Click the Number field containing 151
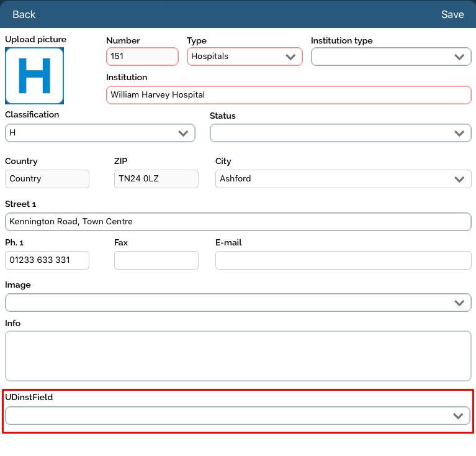Image resolution: width=476 pixels, height=456 pixels. click(142, 57)
